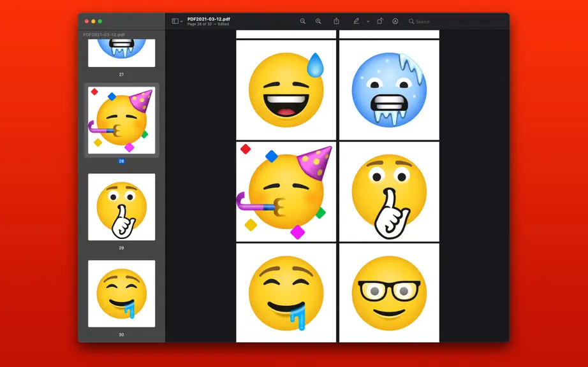Click the search magnifier icon
588x367 pixels.
click(x=411, y=22)
